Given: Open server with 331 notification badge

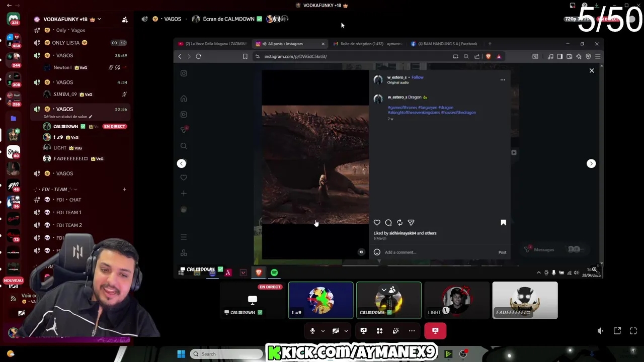Looking at the screenshot, I should point(14,19).
